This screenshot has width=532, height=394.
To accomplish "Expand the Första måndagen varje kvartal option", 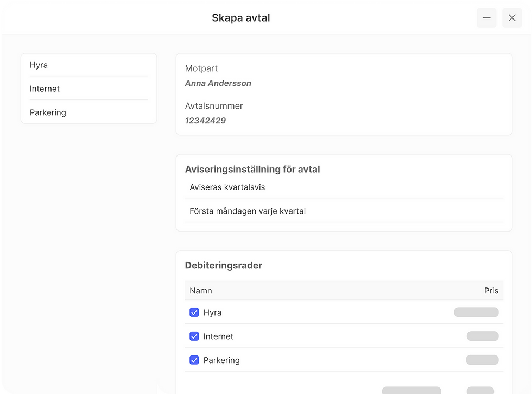I will pyautogui.click(x=248, y=211).
